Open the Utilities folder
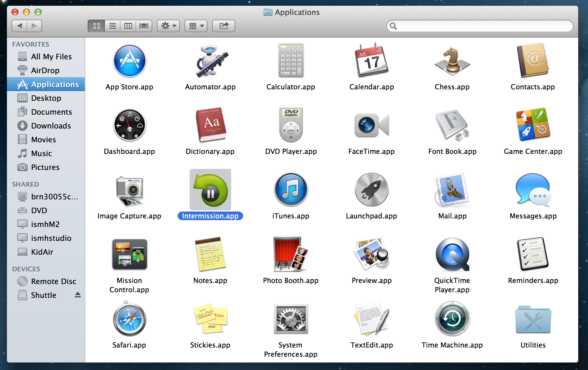Screen dimensions: 588x370 click(533, 320)
